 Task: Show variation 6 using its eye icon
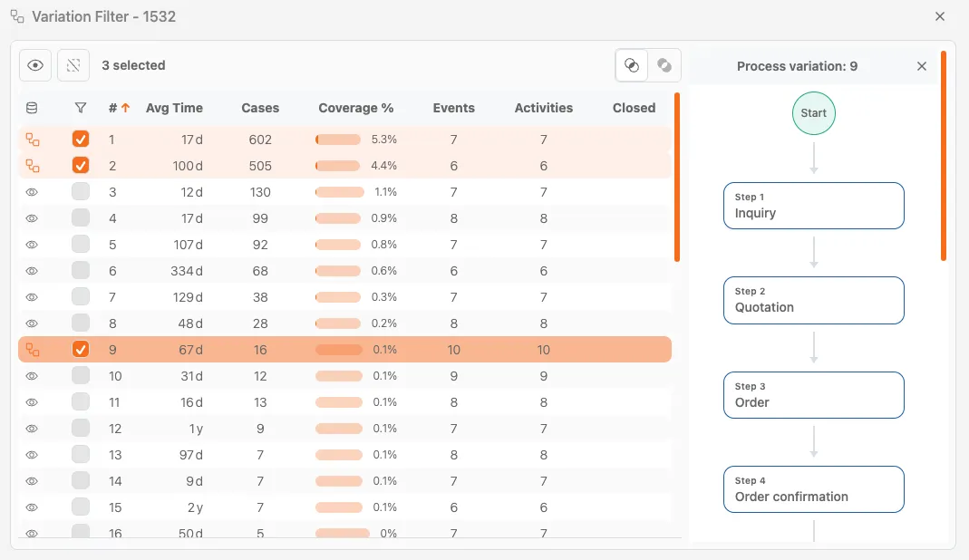pyautogui.click(x=33, y=271)
